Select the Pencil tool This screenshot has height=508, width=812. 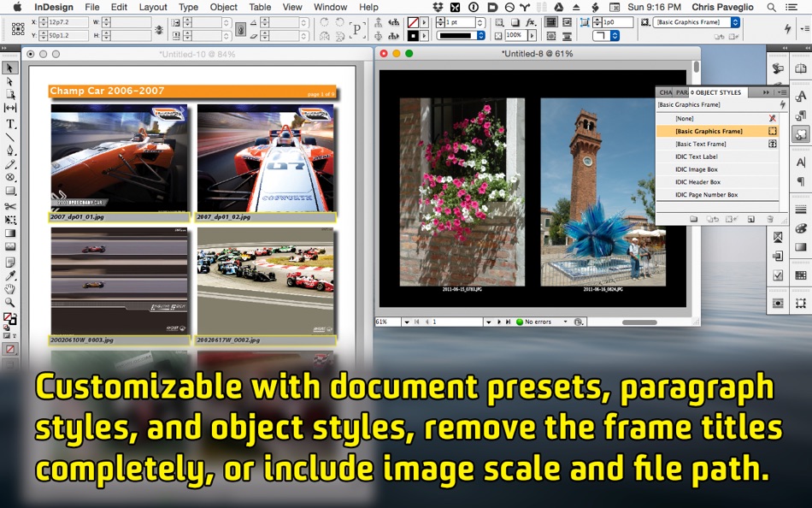tap(10, 164)
